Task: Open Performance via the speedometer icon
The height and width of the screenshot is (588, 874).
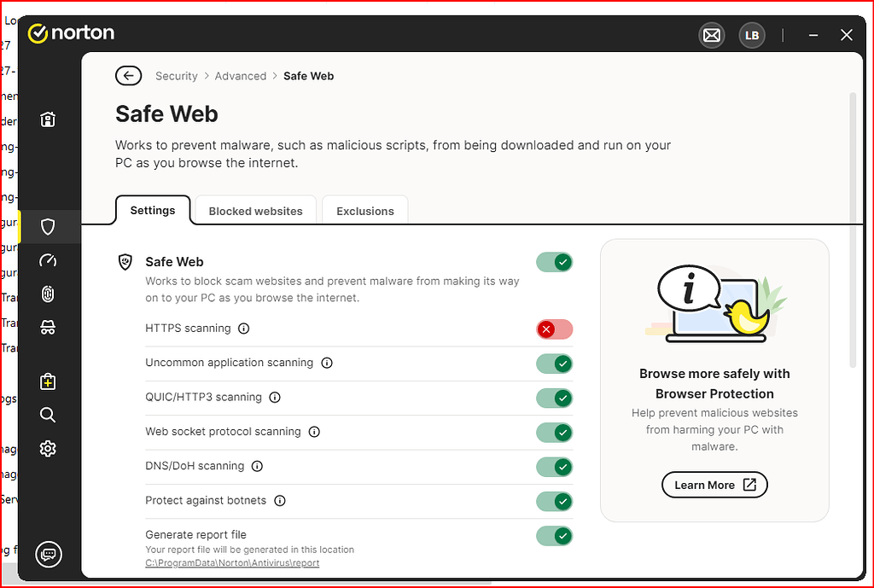Action: click(48, 261)
